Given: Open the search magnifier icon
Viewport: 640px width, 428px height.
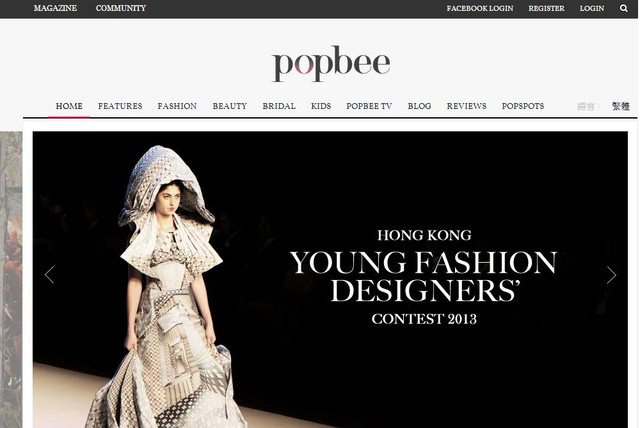Looking at the screenshot, I should point(623,8).
